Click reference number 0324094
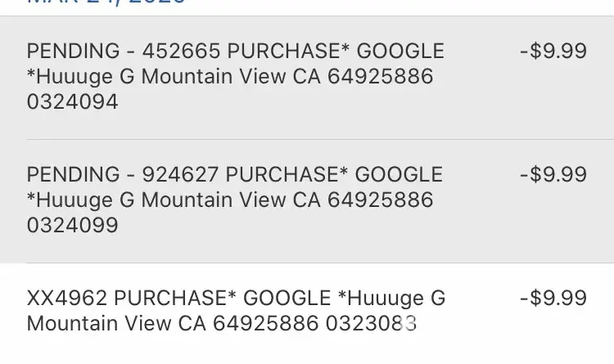The width and height of the screenshot is (614, 364). pyautogui.click(x=73, y=102)
